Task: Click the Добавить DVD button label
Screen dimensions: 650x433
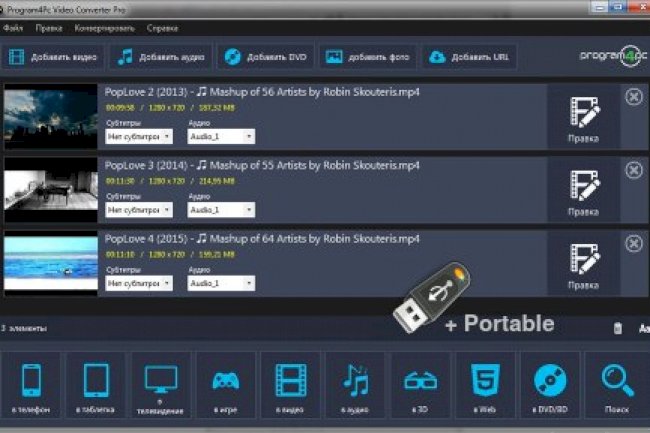Action: [x=276, y=57]
